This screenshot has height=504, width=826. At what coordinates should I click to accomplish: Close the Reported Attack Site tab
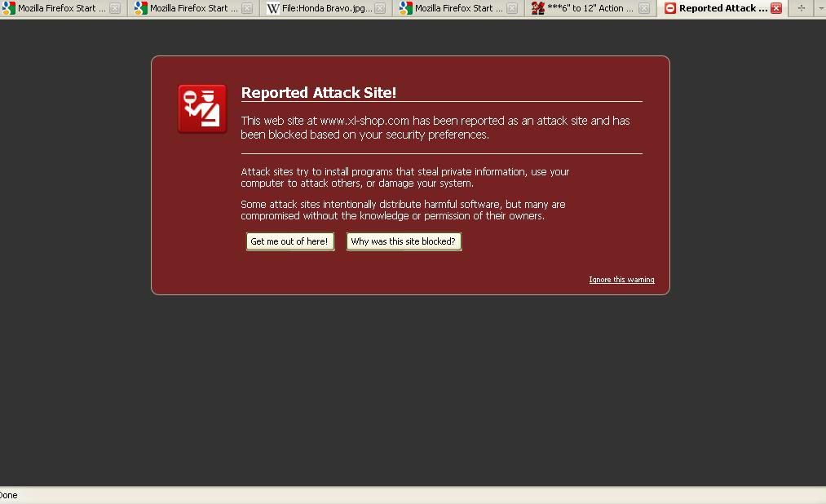pos(775,8)
